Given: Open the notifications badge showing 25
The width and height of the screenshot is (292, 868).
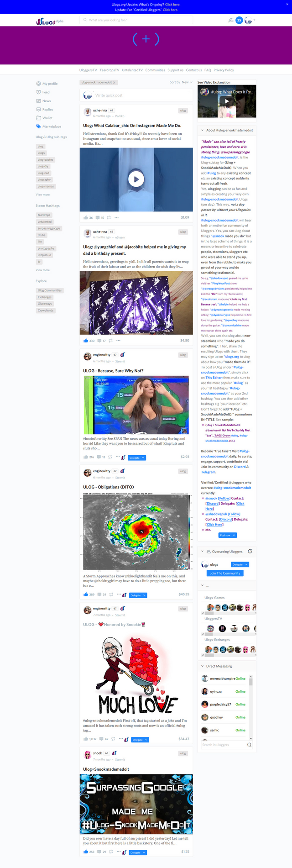Looking at the screenshot, I should pyautogui.click(x=239, y=21).
